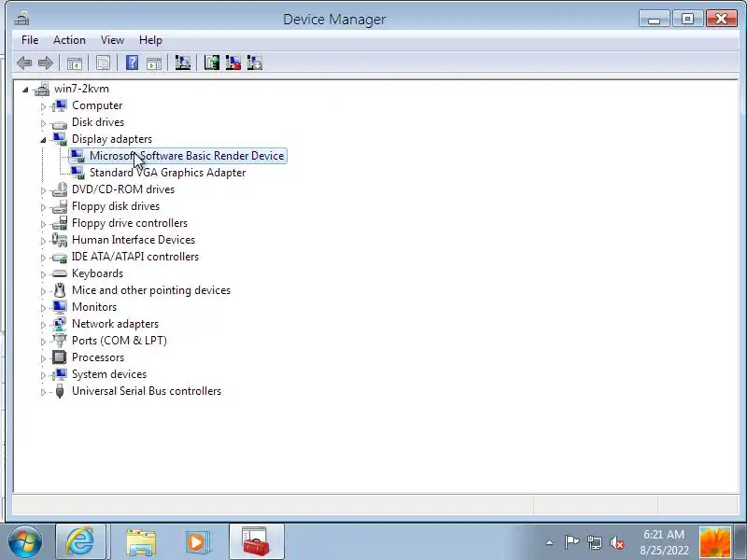Open the Help menu
The width and height of the screenshot is (747, 560).
[150, 40]
